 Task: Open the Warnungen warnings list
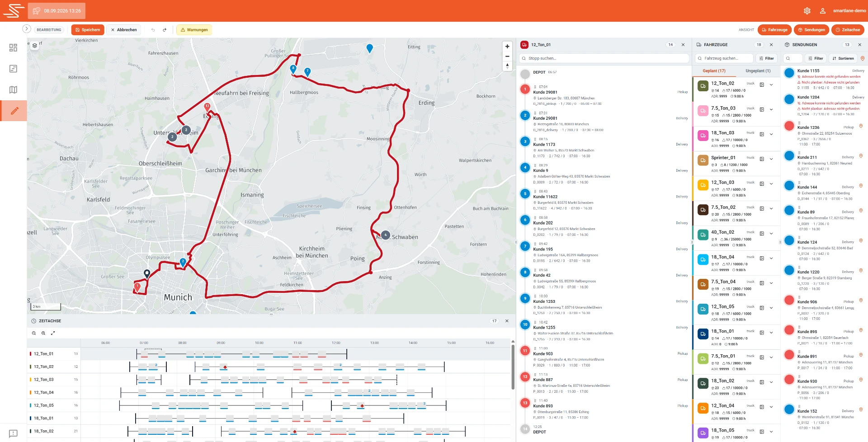coord(194,30)
